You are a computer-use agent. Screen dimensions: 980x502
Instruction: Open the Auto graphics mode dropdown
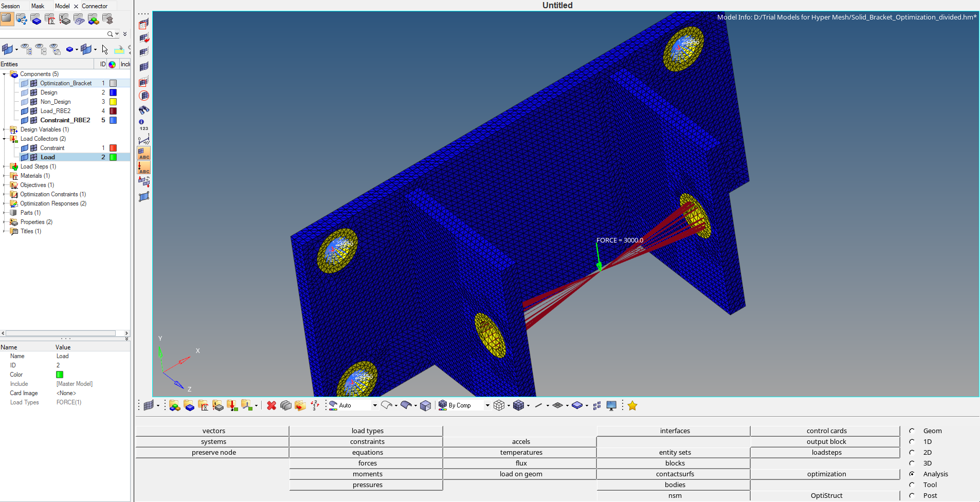[374, 405]
